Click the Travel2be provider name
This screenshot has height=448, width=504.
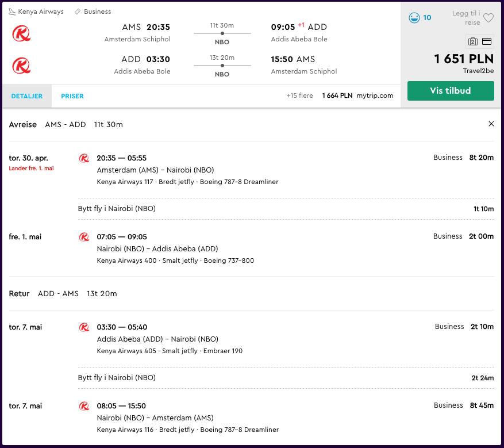click(478, 71)
